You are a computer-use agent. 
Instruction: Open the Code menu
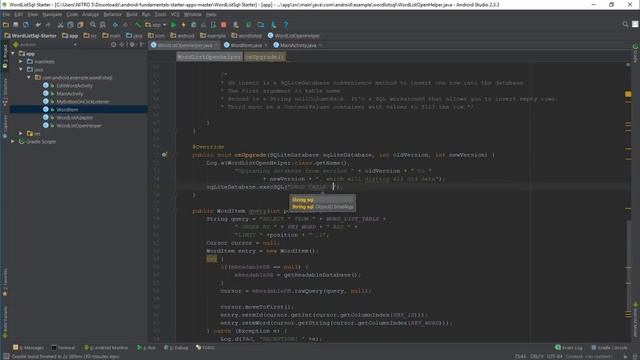click(x=72, y=14)
